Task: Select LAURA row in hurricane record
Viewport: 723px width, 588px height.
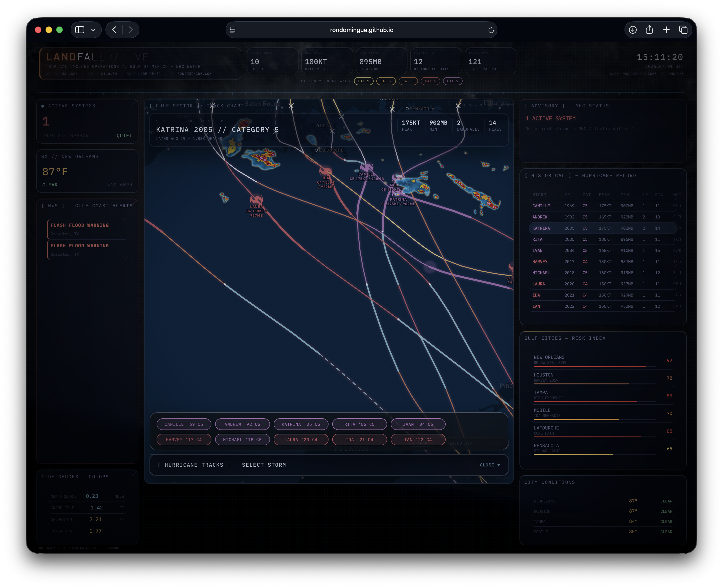Action: coord(603,284)
